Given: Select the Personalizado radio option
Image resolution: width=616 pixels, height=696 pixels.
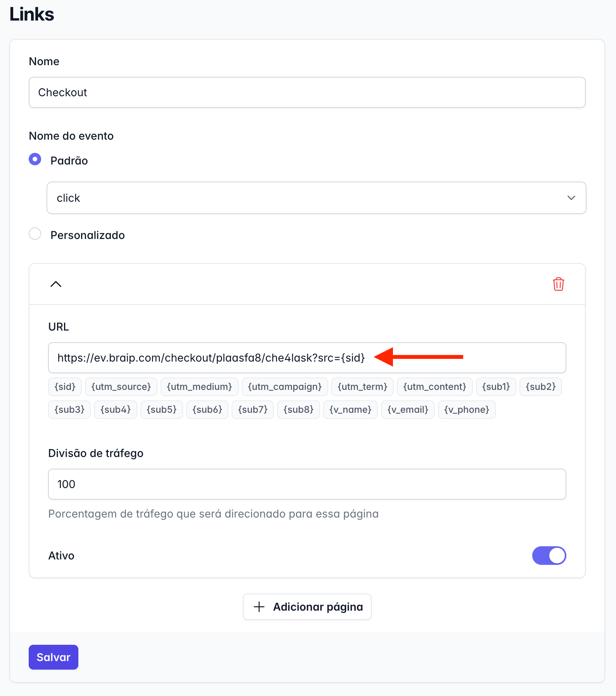Looking at the screenshot, I should pyautogui.click(x=35, y=234).
